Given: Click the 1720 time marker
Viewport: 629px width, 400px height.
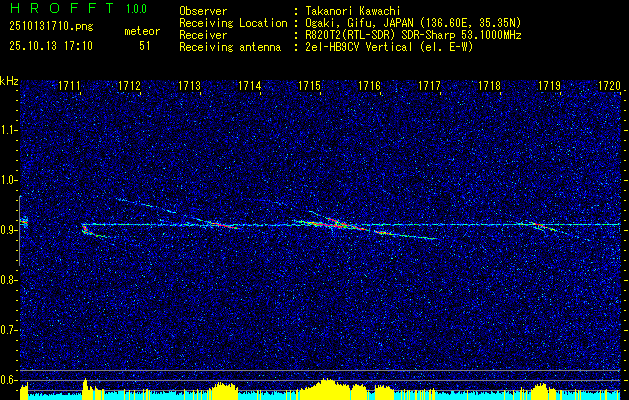Looking at the screenshot, I should point(609,87).
